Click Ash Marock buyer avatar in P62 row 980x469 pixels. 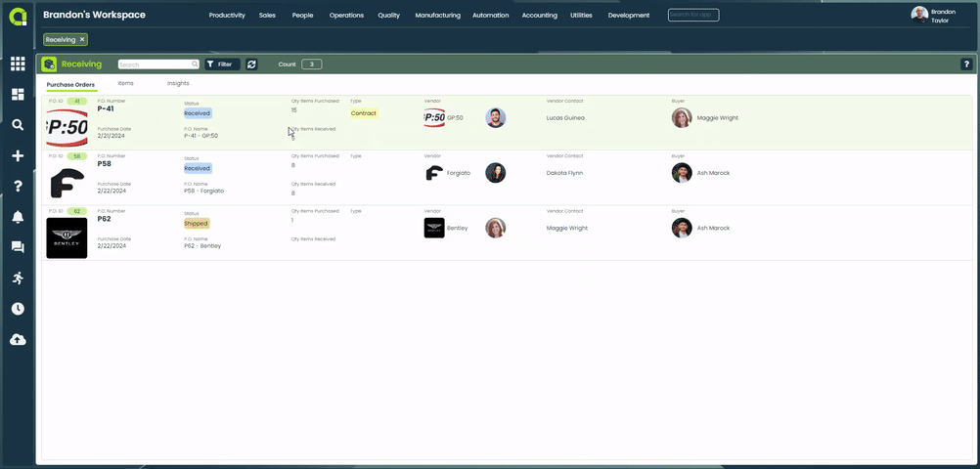[x=682, y=228]
